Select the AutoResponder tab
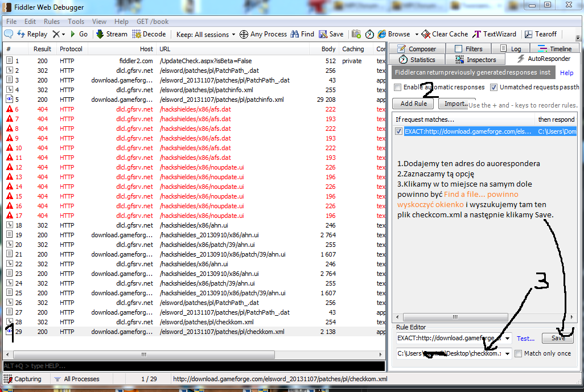Image resolution: width=584 pixels, height=392 pixels. pos(544,59)
